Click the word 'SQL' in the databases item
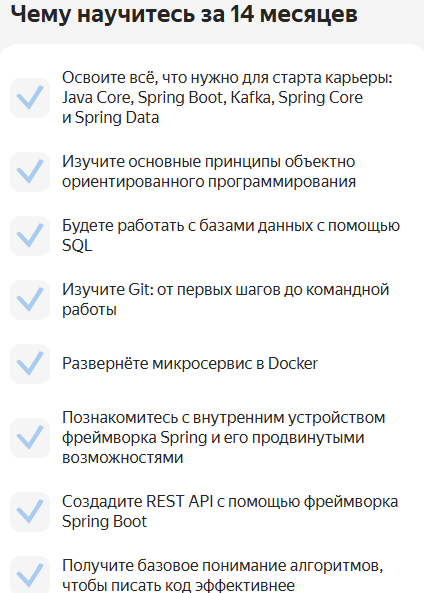 [x=77, y=246]
